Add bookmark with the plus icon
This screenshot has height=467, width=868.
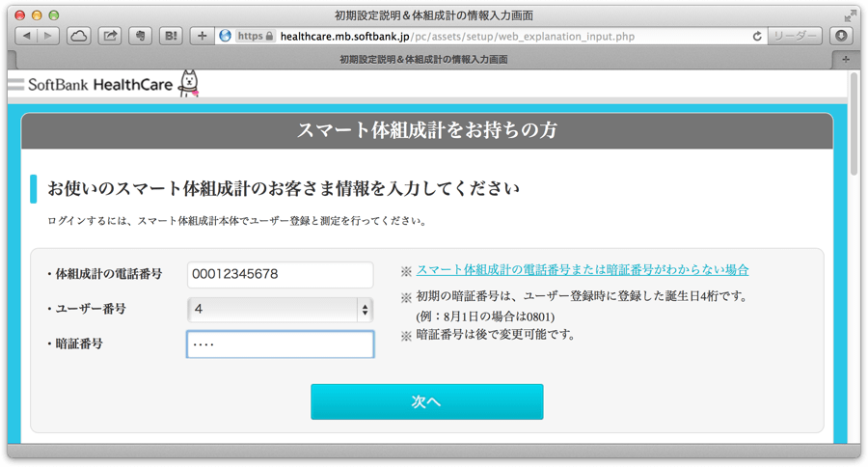(x=203, y=36)
